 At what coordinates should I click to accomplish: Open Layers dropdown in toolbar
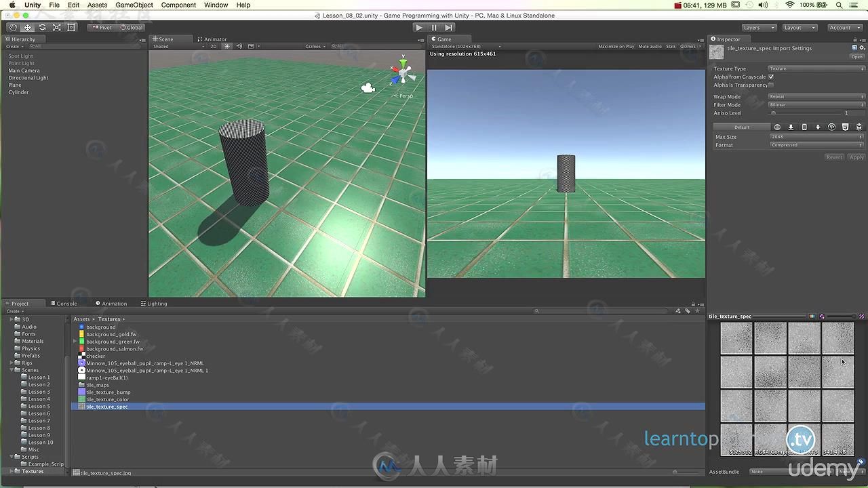click(758, 28)
